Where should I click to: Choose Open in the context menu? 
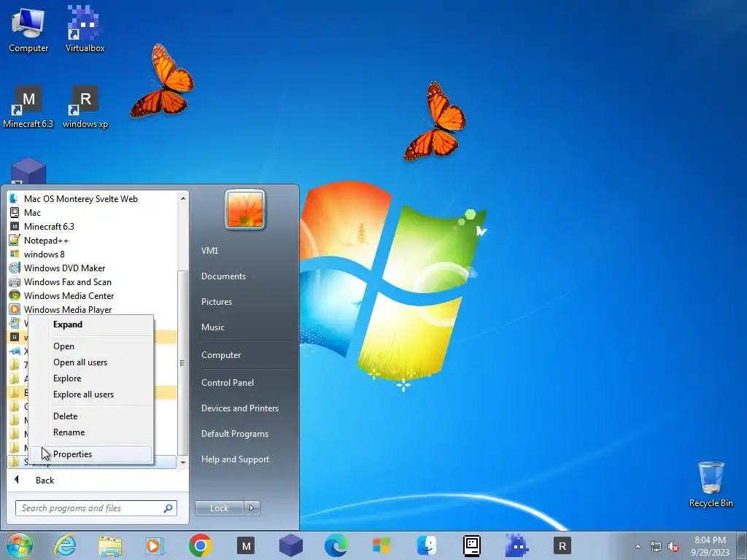[x=91, y=346]
